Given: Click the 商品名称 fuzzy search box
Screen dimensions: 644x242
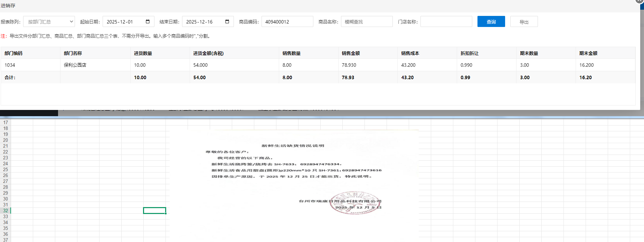Looking at the screenshot, I should 367,21.
